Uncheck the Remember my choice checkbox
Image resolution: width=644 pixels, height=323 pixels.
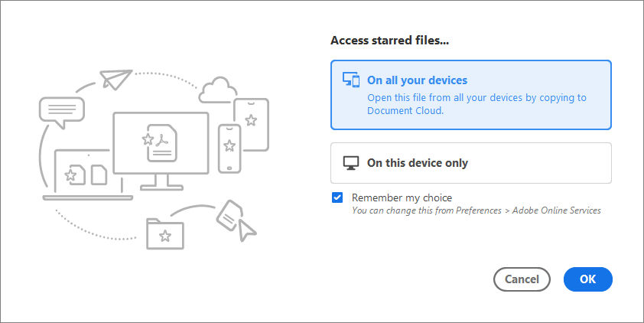point(337,197)
